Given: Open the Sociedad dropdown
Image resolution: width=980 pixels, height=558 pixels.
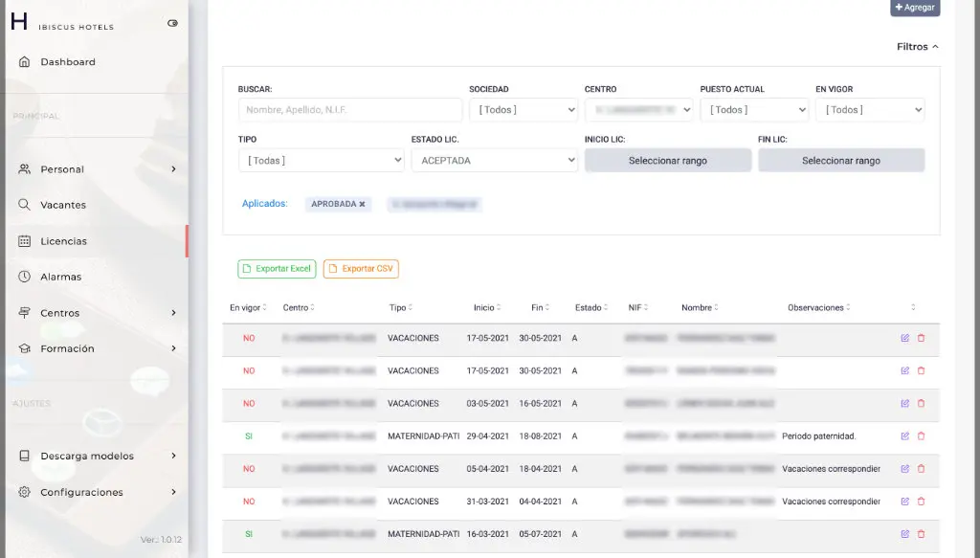Looking at the screenshot, I should (523, 110).
